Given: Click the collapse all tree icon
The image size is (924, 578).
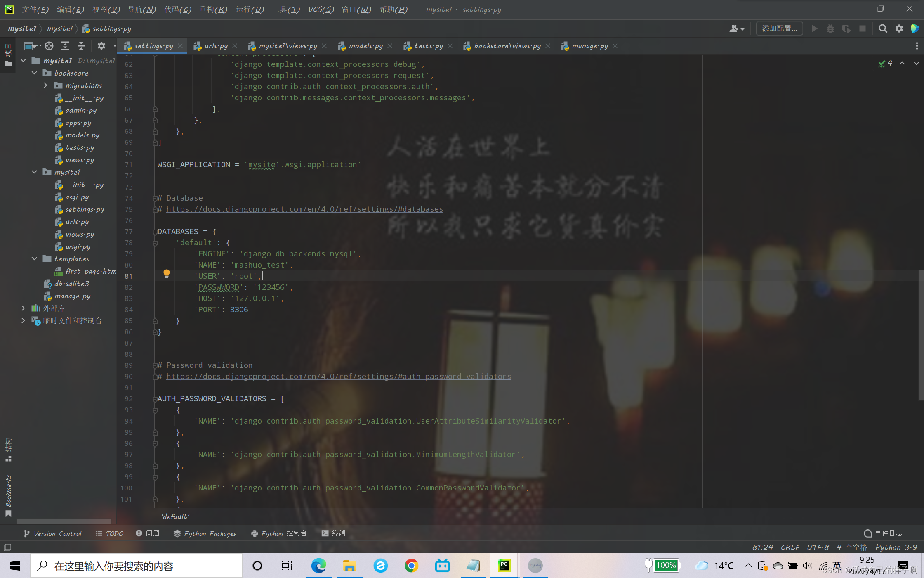Looking at the screenshot, I should click(x=81, y=46).
